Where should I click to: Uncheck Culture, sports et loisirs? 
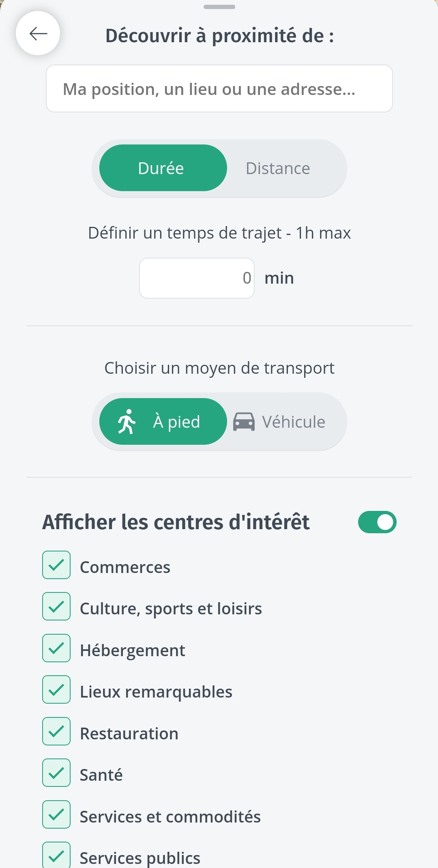click(56, 606)
